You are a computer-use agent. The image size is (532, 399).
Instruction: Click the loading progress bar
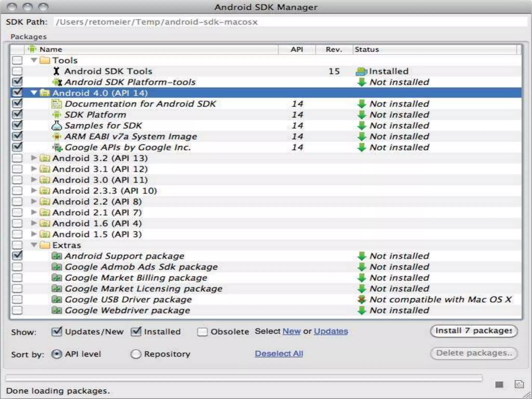(244, 378)
